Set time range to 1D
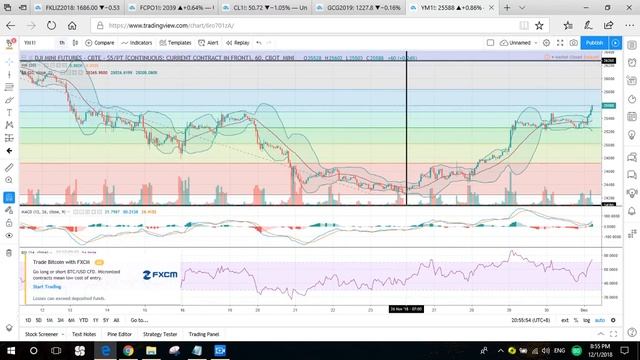The image size is (640, 360). coord(28,320)
